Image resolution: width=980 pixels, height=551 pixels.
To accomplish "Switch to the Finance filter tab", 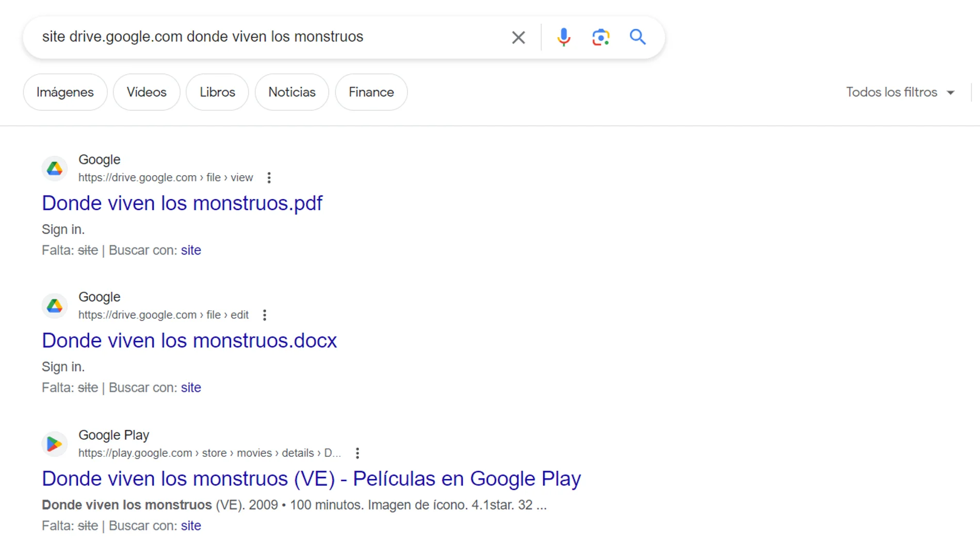I will (371, 92).
